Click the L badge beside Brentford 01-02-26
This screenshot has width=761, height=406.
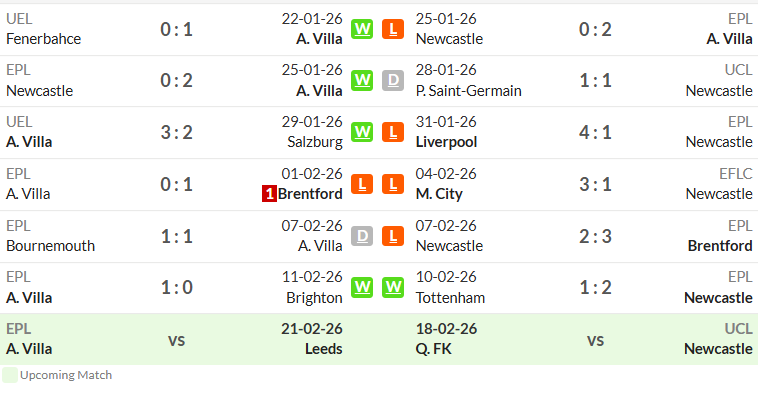point(362,184)
